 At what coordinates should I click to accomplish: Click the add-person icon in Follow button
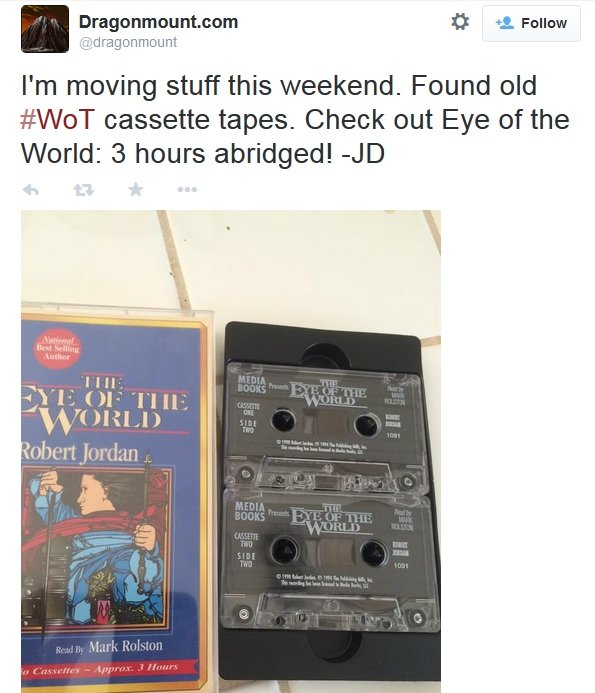504,23
